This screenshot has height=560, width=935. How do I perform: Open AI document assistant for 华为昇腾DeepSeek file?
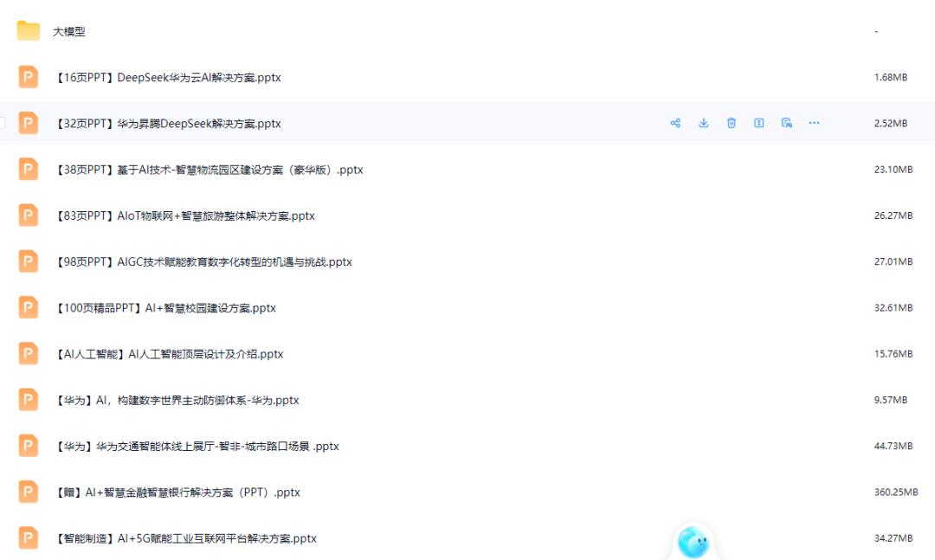[x=786, y=123]
